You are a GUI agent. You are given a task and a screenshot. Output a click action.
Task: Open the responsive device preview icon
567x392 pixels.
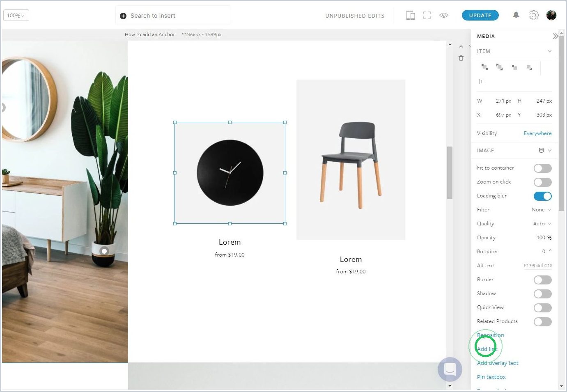[x=410, y=15]
